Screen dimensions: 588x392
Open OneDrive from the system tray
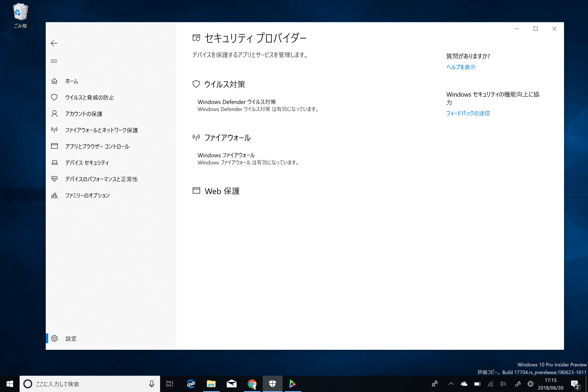tap(464, 384)
